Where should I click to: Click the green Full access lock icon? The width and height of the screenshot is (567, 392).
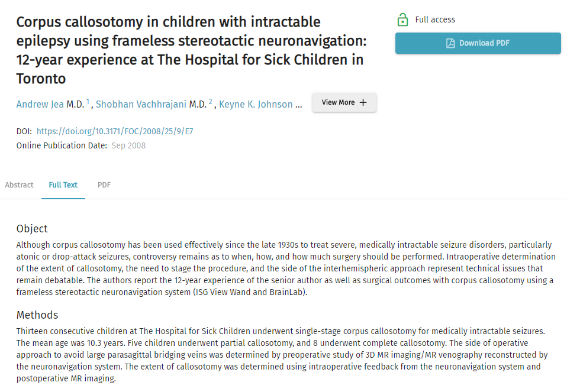click(x=402, y=20)
